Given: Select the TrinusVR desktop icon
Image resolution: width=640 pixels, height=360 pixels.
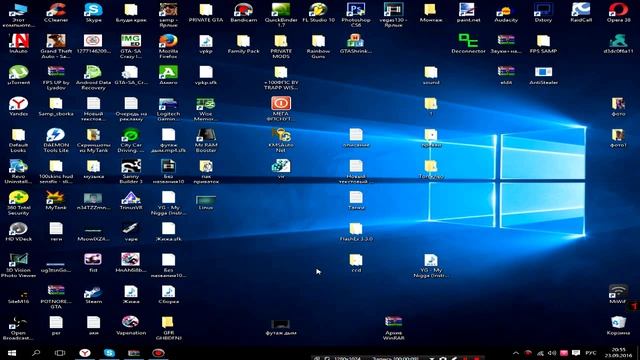Looking at the screenshot, I should click(x=131, y=200).
